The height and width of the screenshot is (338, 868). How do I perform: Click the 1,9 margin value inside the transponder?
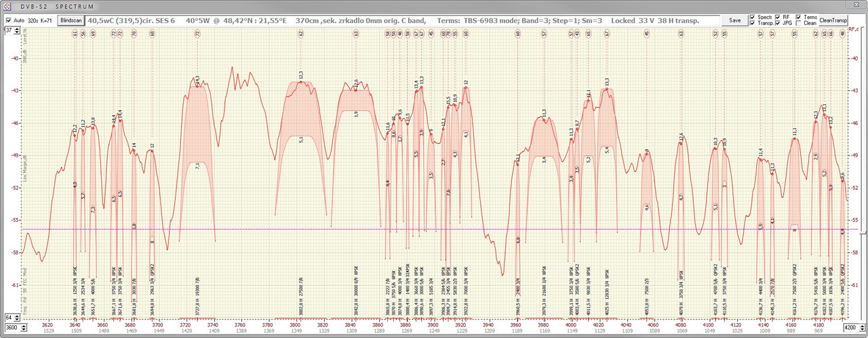coord(355,114)
